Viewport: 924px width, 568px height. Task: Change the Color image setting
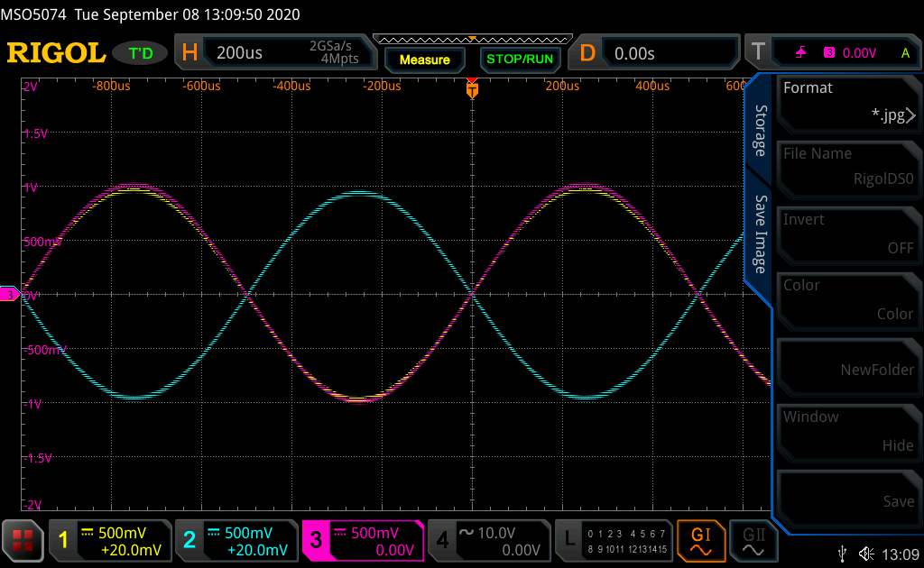click(848, 300)
